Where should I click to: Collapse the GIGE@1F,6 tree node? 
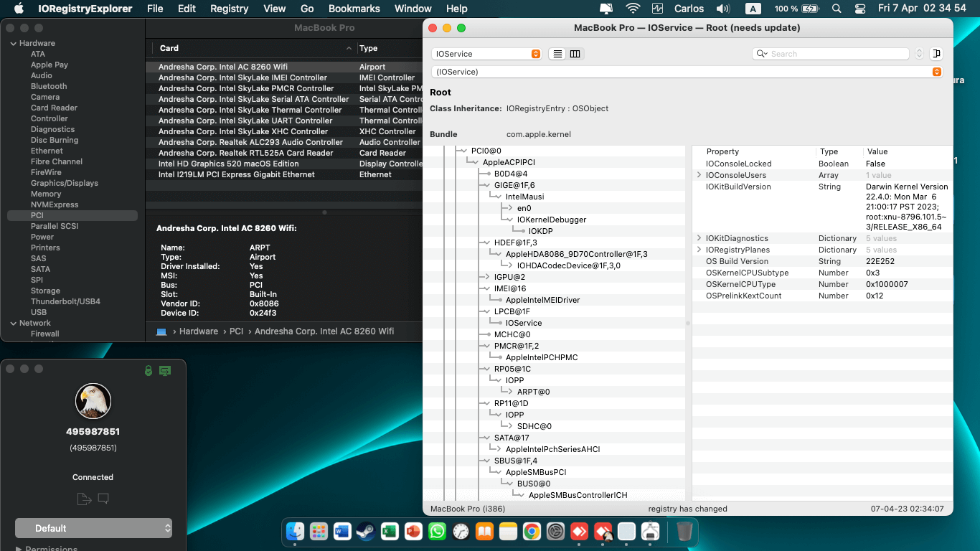click(487, 185)
